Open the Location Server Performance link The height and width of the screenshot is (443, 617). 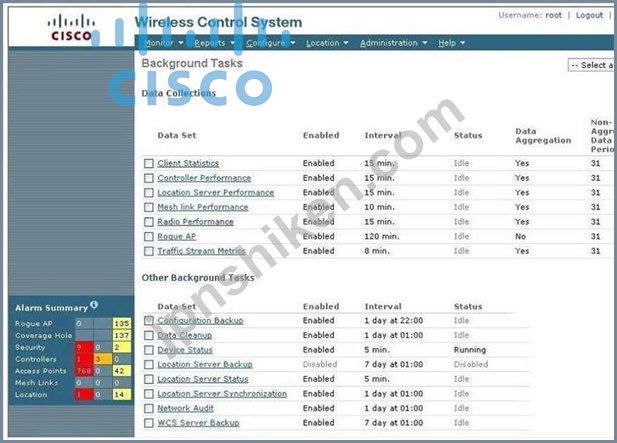(216, 193)
